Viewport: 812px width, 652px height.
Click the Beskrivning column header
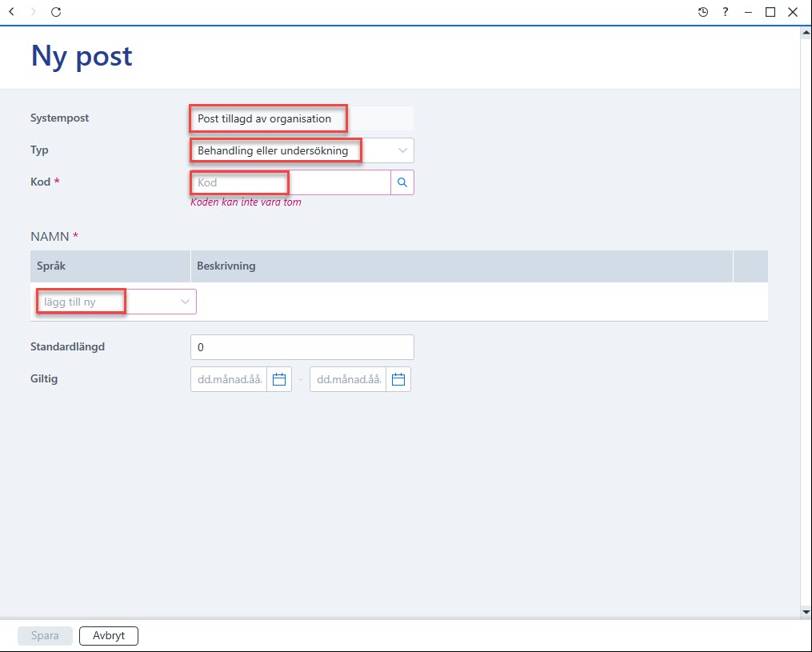coord(226,266)
